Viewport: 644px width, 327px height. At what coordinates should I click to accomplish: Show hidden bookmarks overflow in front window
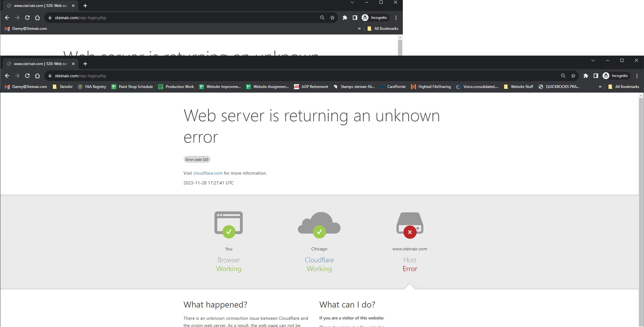pos(600,87)
